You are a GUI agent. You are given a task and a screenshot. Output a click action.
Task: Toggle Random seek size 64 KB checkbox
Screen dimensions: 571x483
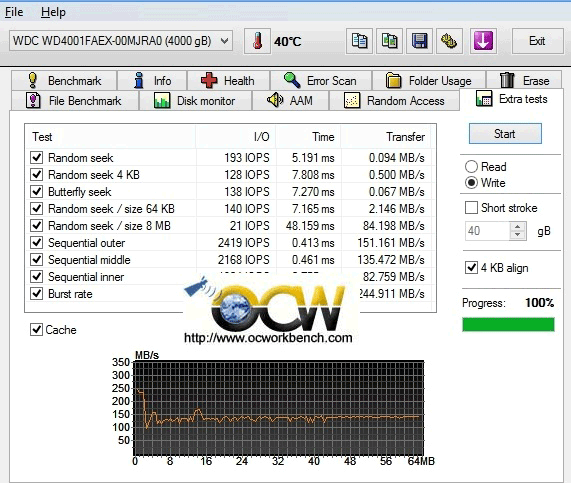point(36,209)
